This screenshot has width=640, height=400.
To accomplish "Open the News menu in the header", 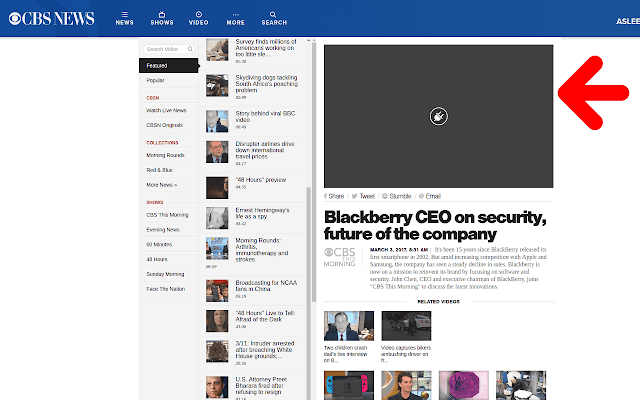I will coord(124,18).
